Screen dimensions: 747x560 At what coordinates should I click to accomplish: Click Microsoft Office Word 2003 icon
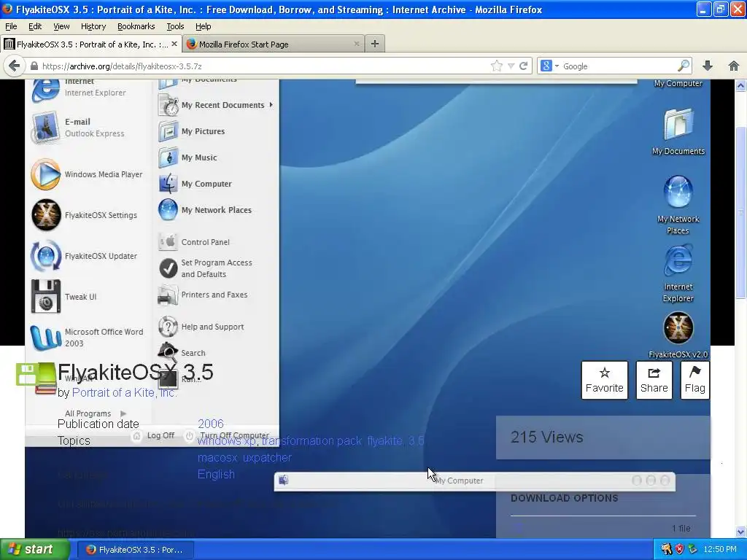tap(46, 337)
